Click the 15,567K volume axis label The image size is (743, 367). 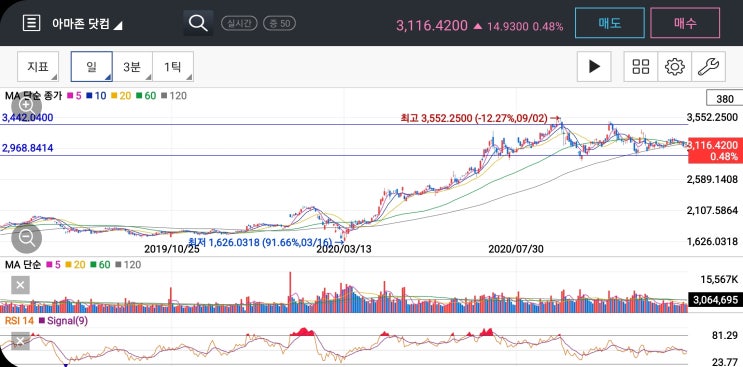coord(719,280)
